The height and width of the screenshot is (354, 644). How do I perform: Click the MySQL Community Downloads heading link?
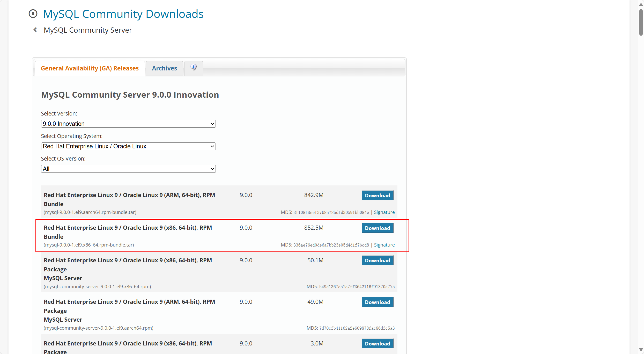(123, 14)
